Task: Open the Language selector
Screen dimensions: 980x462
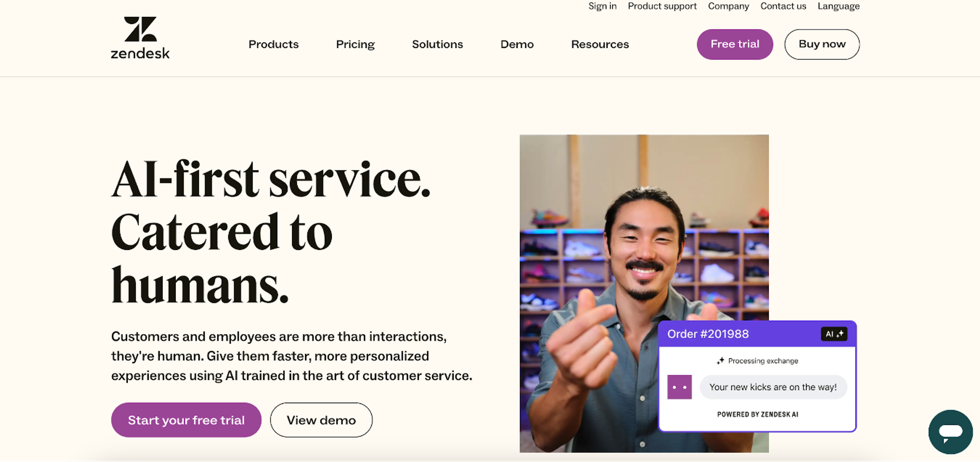Action: tap(838, 6)
